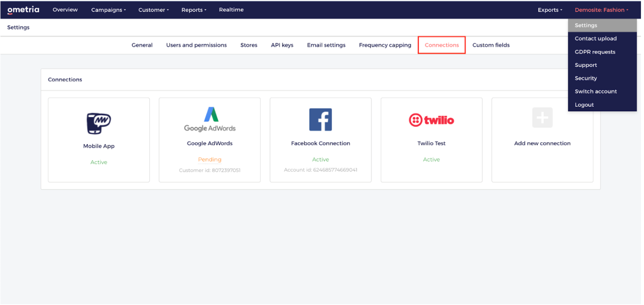The image size is (644, 305).
Task: Click the Facebook Account id text
Action: tap(320, 170)
